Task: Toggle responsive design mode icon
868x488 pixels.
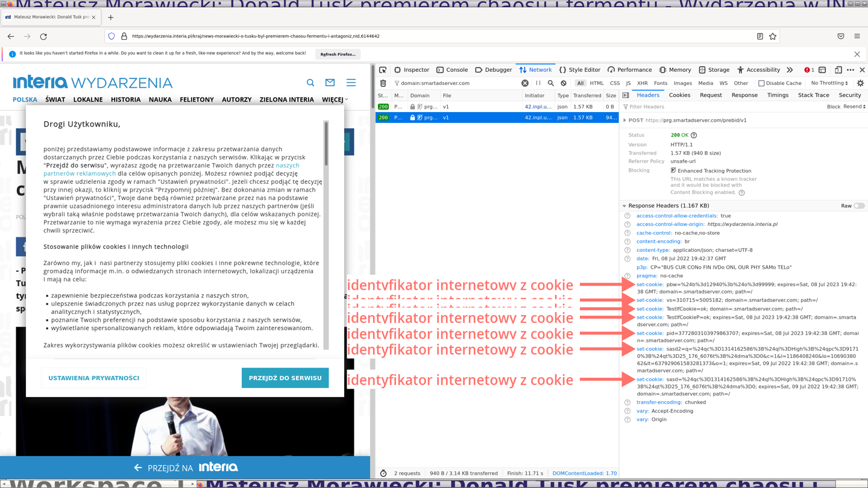Action: 838,70
